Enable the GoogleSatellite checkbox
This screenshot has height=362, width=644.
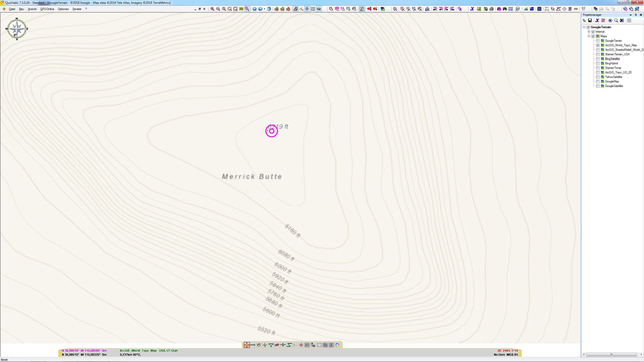[x=598, y=86]
